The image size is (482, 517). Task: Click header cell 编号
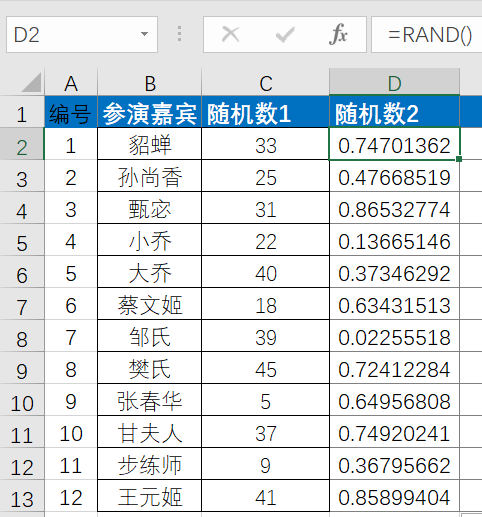71,112
